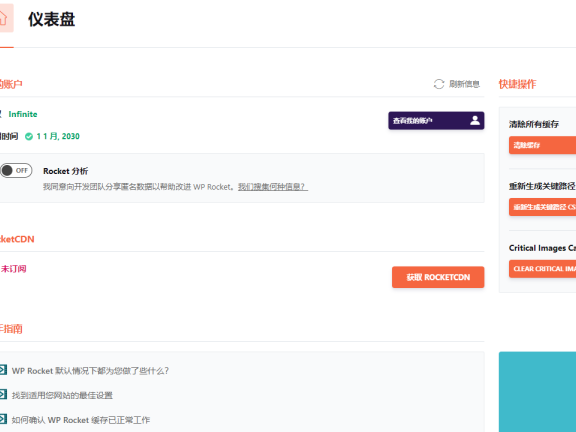The height and width of the screenshot is (432, 576).
Task: Click the teal banner panel
Action: pos(537,392)
